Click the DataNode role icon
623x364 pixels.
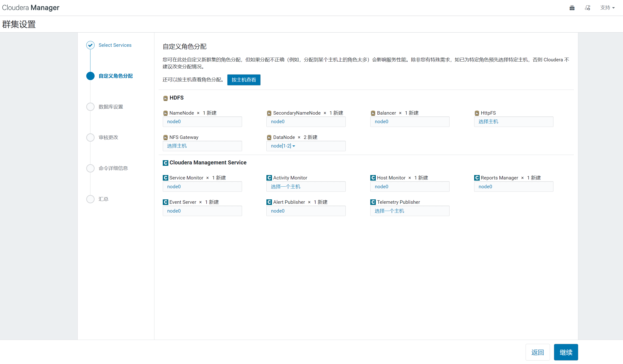(x=269, y=137)
